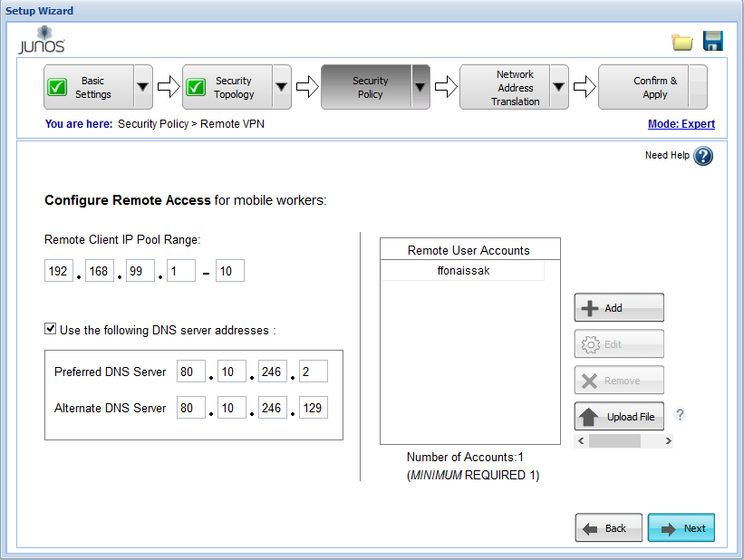
Task: Click the Number of Accounts:1 text
Action: coord(465,457)
